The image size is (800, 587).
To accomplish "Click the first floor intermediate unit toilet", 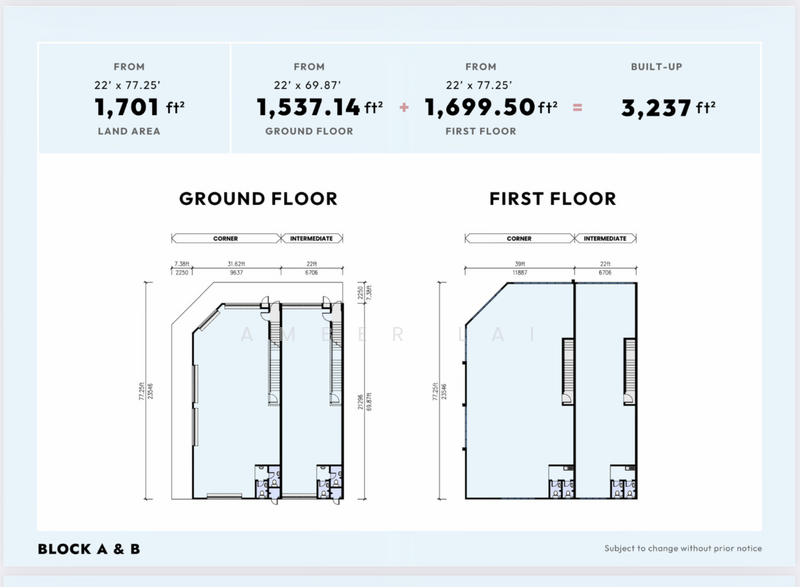I will 620,480.
